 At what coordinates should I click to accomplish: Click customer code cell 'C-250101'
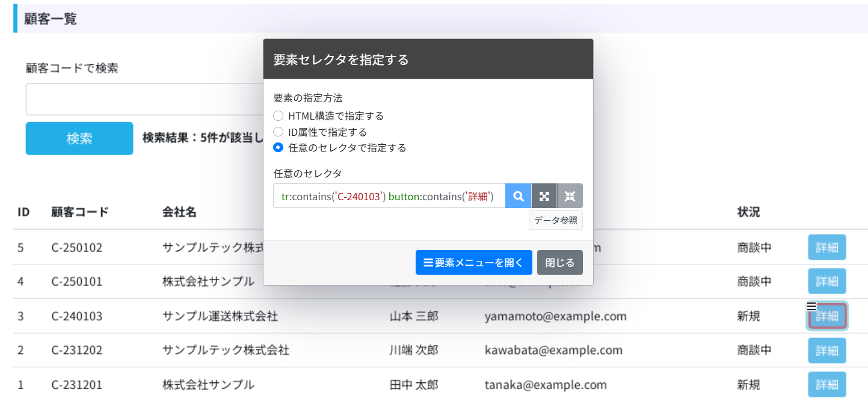[x=77, y=281]
